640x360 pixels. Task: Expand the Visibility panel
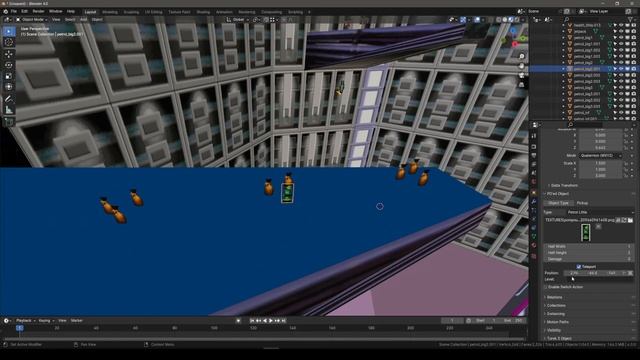tap(554, 330)
